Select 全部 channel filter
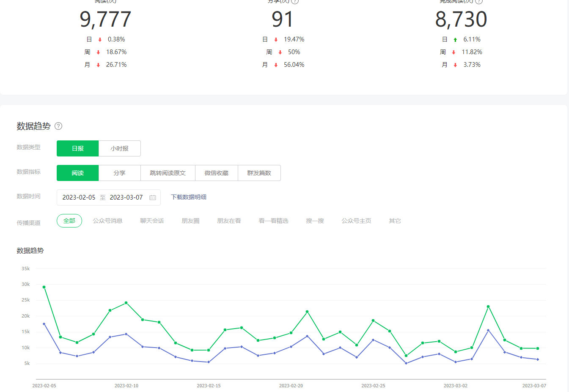 [x=69, y=221]
